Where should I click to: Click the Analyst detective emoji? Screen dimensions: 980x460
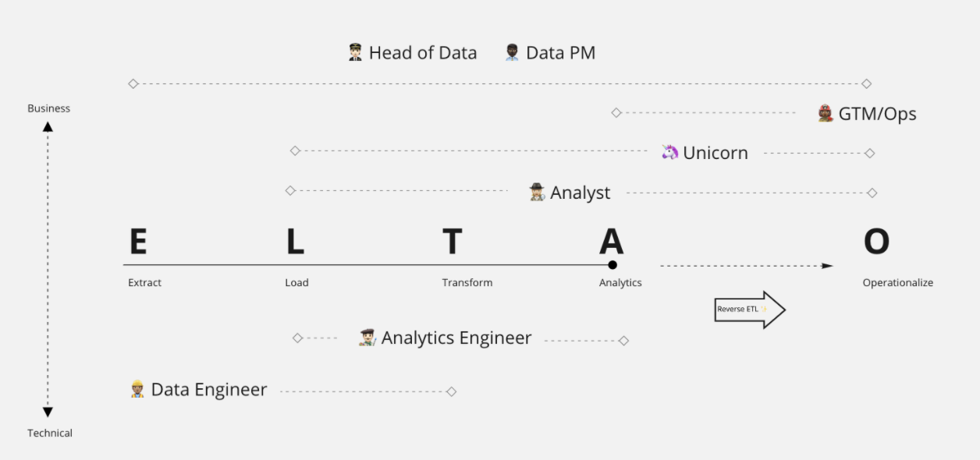coord(537,193)
